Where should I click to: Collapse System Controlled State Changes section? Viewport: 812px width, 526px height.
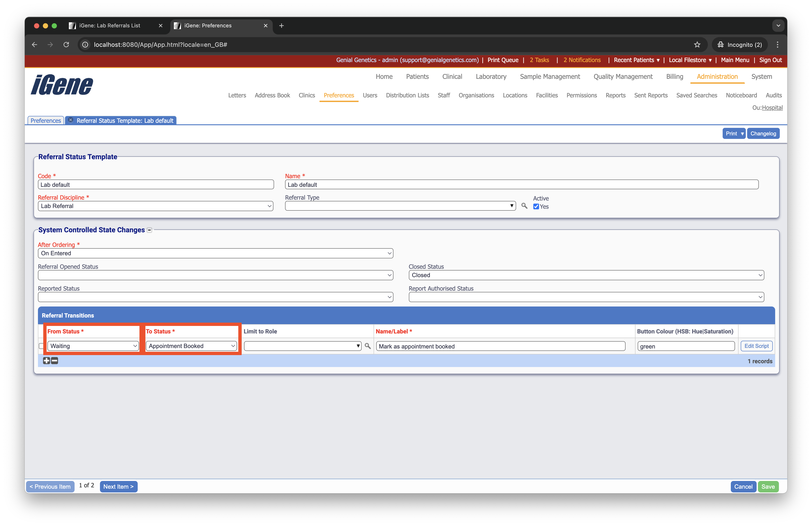[x=149, y=230]
